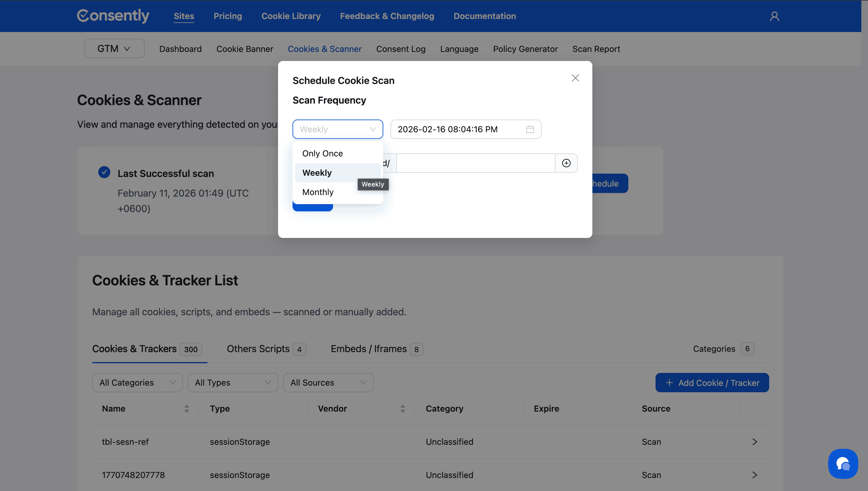Click the plus circle add URL icon
868x491 pixels.
click(566, 163)
